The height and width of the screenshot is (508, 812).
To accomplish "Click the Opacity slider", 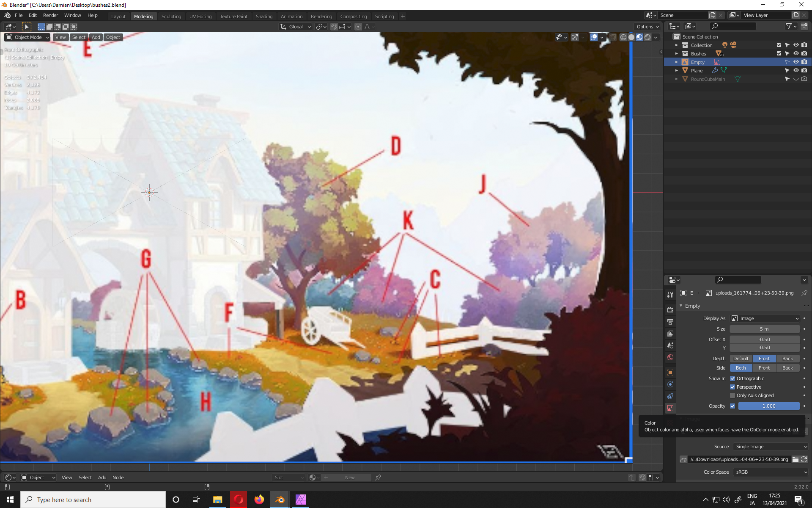I will 768,406.
